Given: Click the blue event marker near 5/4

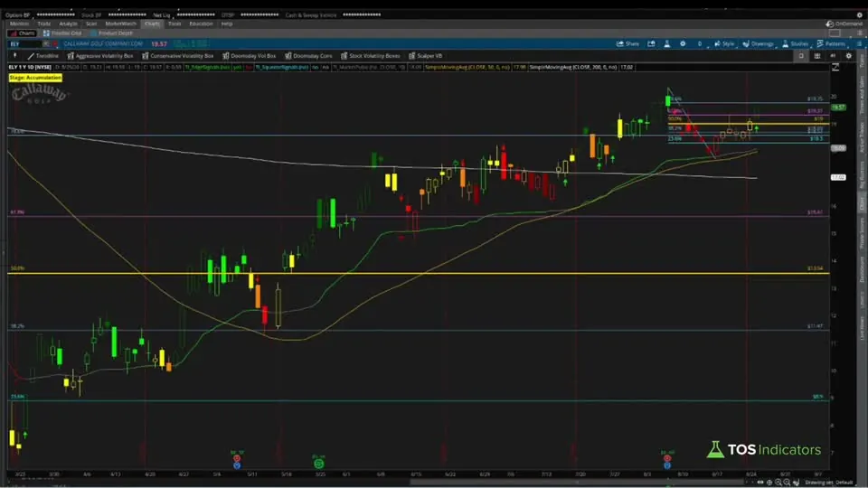Looking at the screenshot, I should (237, 466).
